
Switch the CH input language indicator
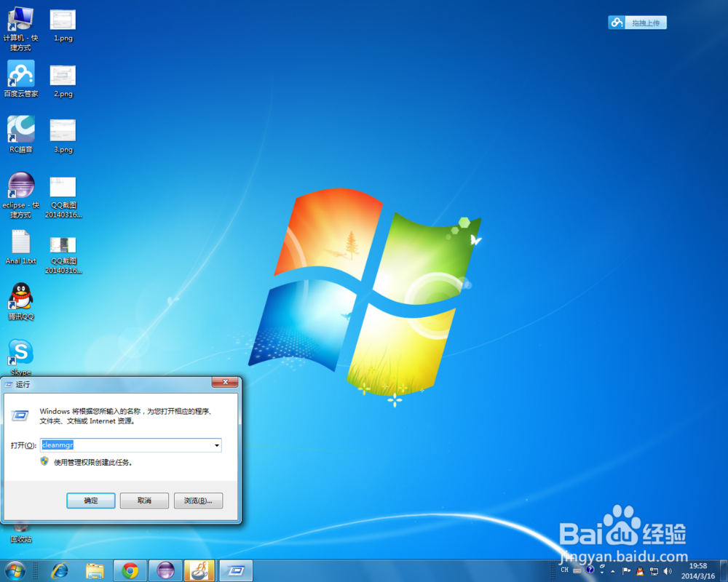click(564, 570)
